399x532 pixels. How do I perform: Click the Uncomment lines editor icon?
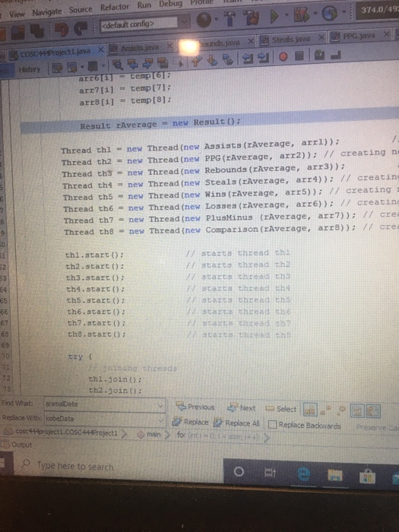pos(335,55)
